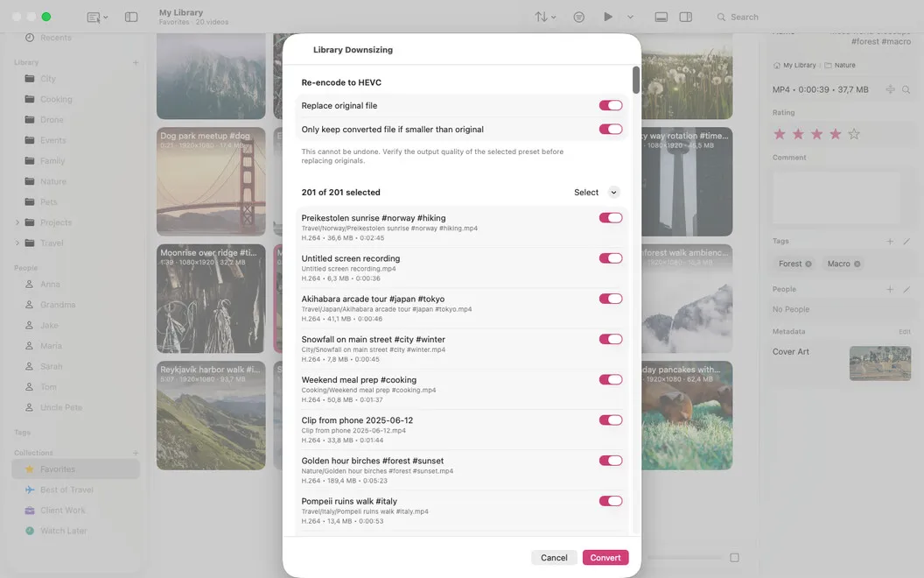The image size is (924, 578).
Task: Set rating to five stars
Action: [854, 135]
